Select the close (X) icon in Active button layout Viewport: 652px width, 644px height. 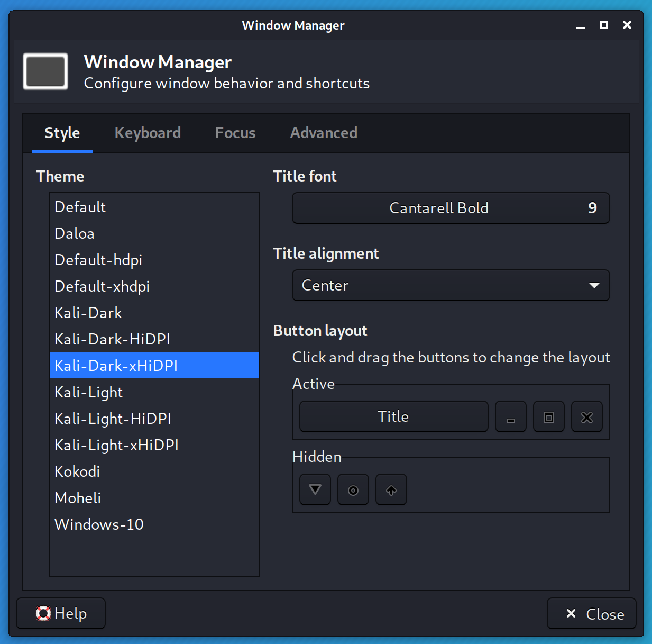click(586, 417)
